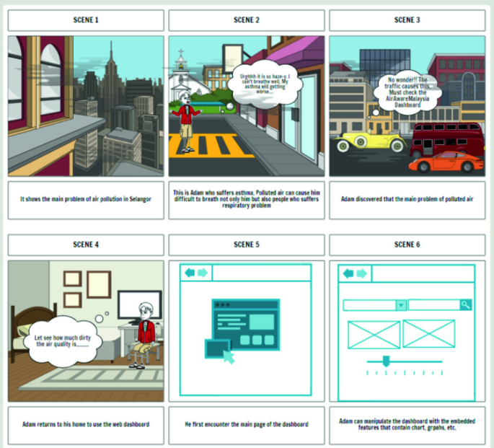The height and width of the screenshot is (448, 494).
Task: Click caption "Adam discovered that the main problem of polluted air"
Action: (x=407, y=199)
